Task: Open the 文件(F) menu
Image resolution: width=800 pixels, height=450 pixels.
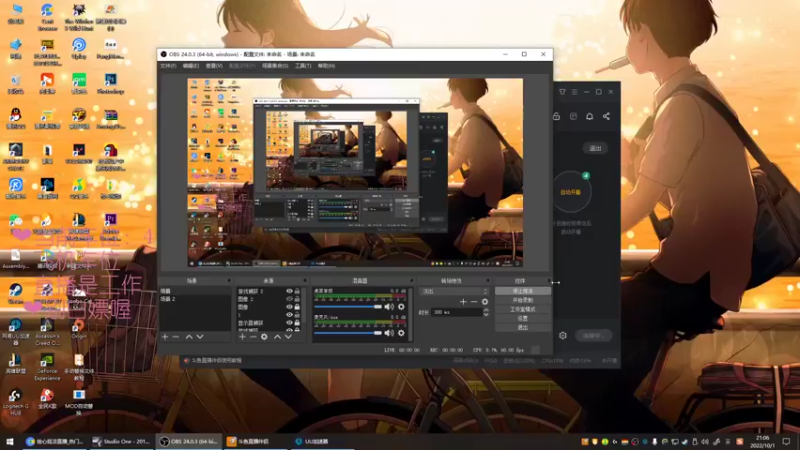Action: pyautogui.click(x=168, y=66)
